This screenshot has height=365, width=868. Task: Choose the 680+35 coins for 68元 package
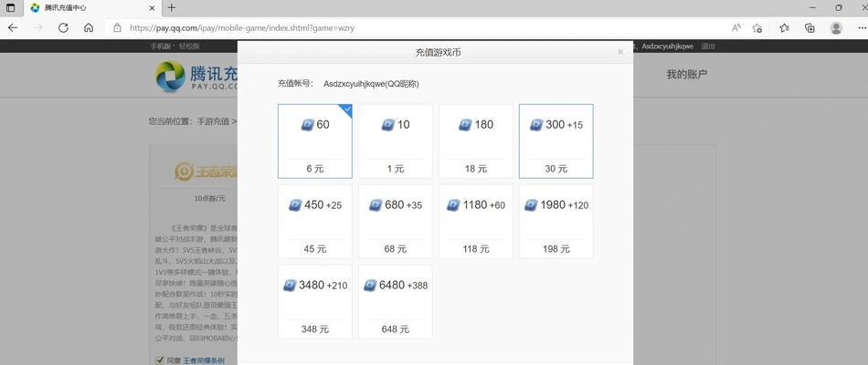tap(396, 221)
